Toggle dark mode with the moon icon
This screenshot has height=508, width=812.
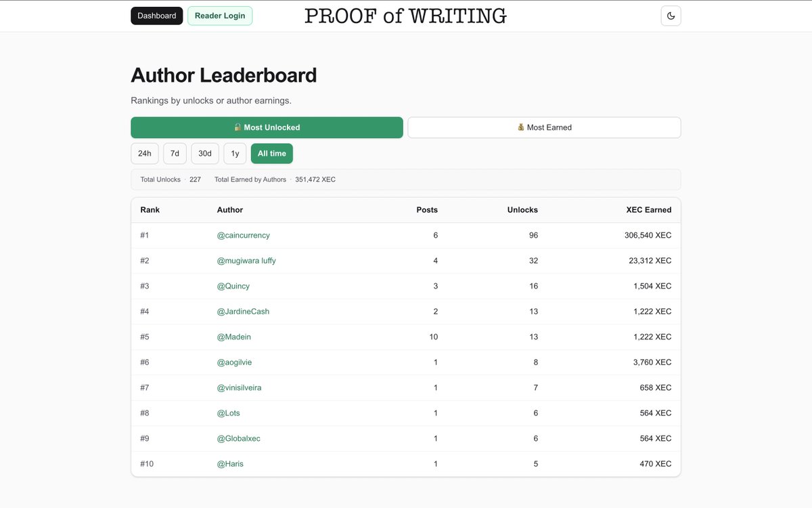[671, 16]
